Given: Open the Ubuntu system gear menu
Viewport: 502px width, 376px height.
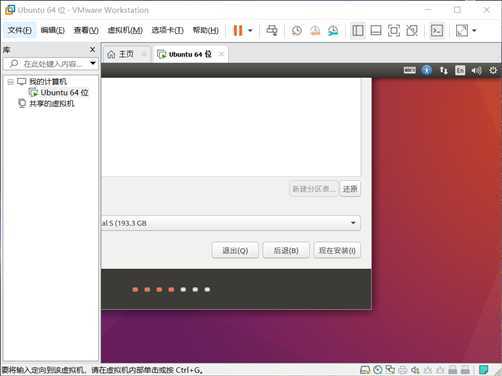Looking at the screenshot, I should [493, 70].
